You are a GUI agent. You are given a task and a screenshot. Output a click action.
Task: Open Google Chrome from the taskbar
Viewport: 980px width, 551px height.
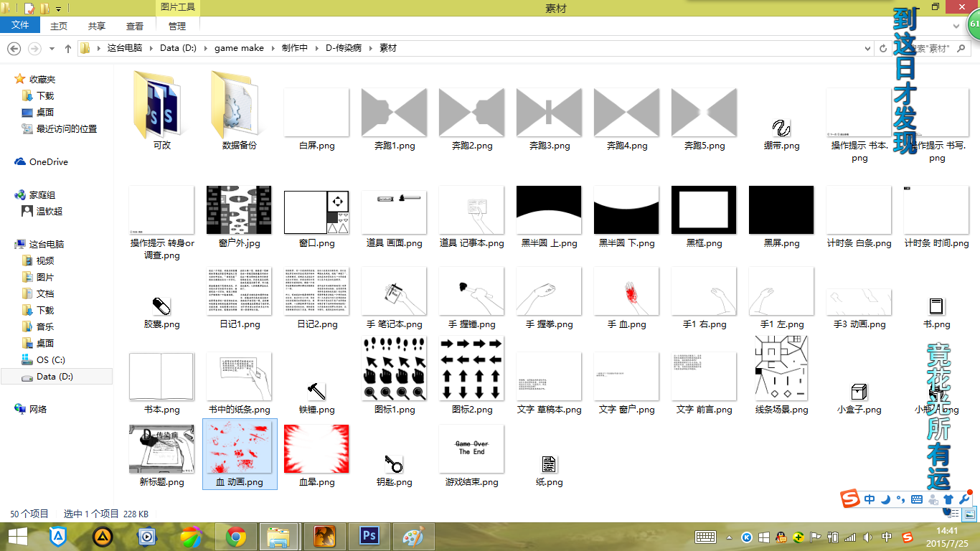pyautogui.click(x=236, y=536)
